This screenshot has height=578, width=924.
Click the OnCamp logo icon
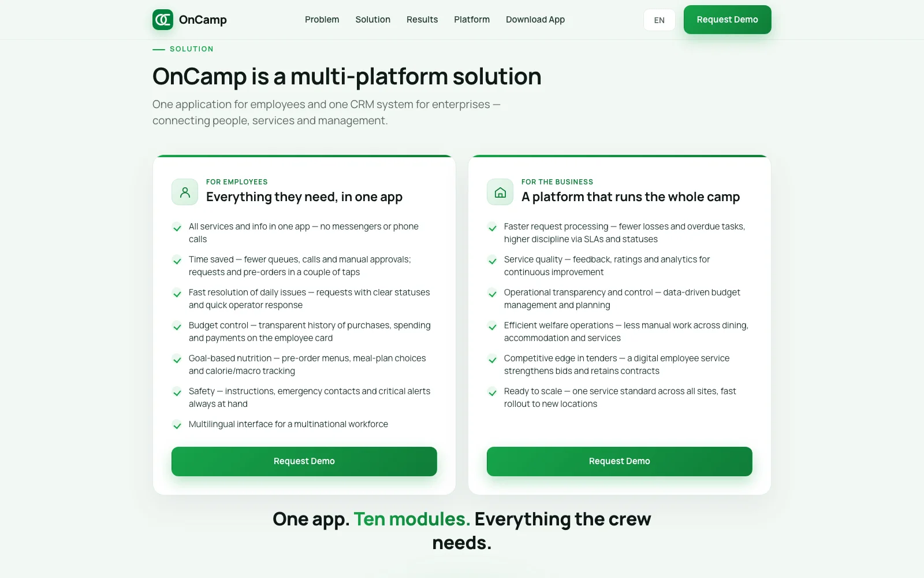click(163, 20)
